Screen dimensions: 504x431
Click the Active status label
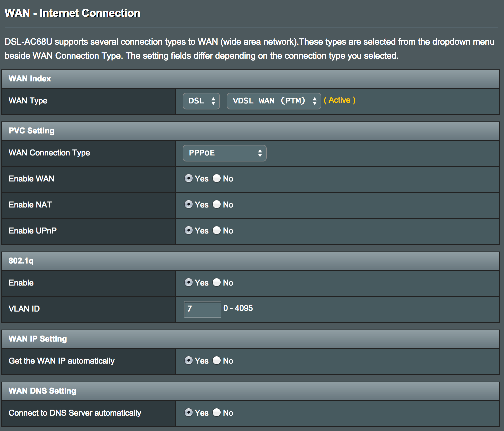coord(340,100)
